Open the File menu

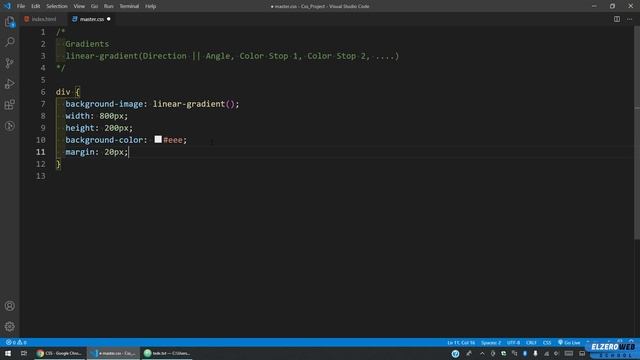point(21,6)
